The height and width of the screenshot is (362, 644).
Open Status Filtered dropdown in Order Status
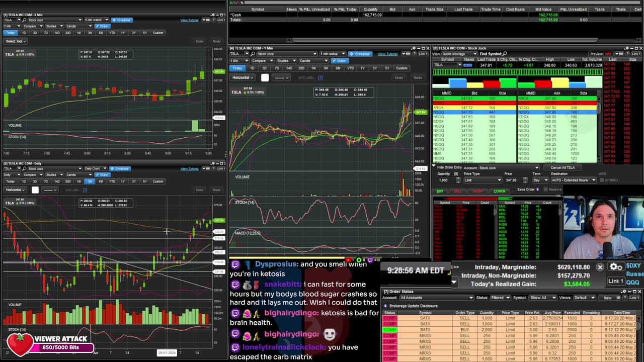[501, 298]
